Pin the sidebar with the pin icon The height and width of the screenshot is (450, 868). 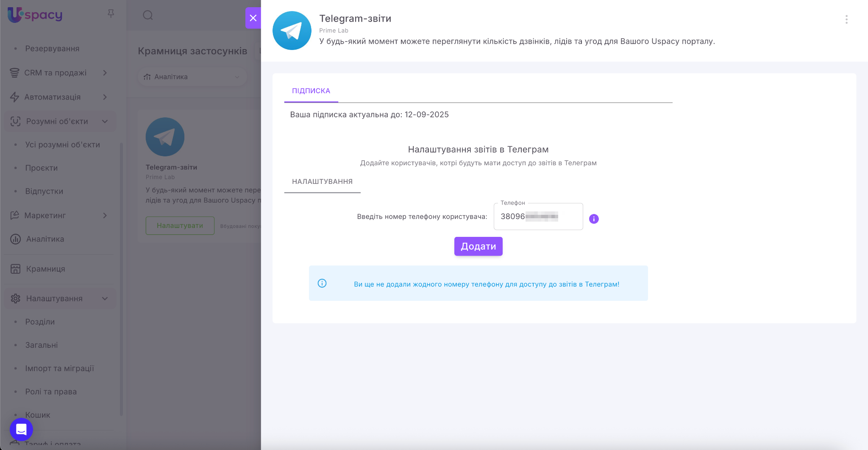(x=111, y=14)
